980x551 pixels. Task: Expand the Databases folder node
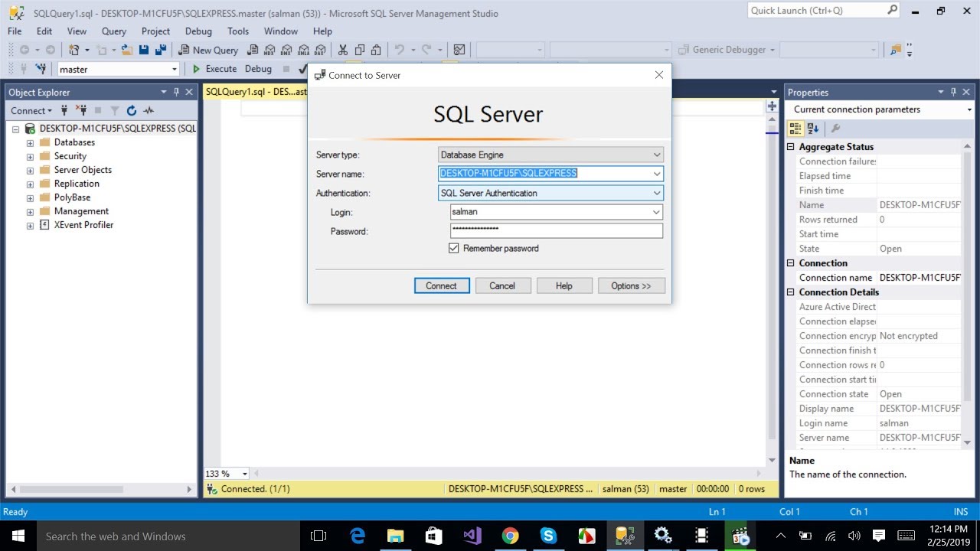[30, 143]
